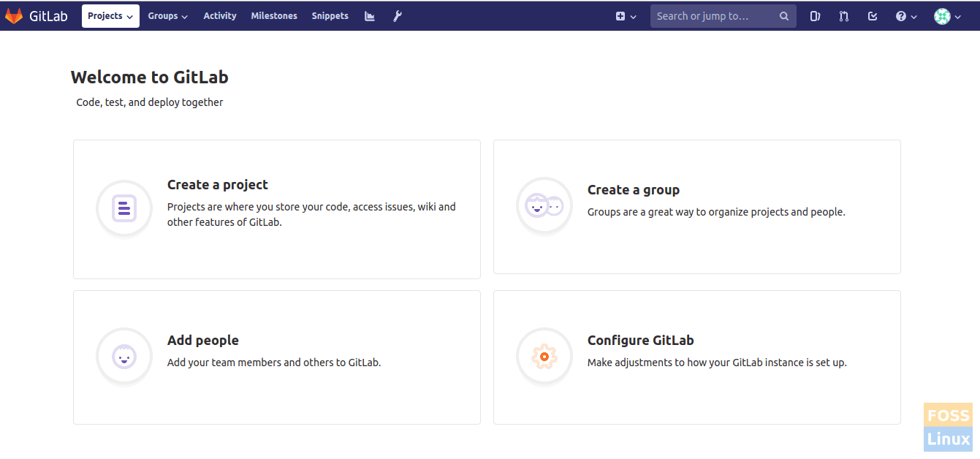Click 'Code, test, and deploy together' text
980x459 pixels.
(x=150, y=102)
